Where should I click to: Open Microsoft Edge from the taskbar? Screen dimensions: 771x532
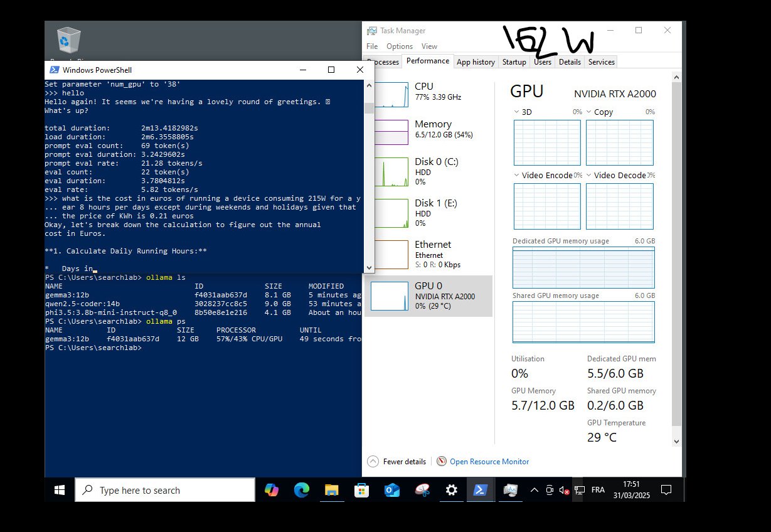coord(302,490)
